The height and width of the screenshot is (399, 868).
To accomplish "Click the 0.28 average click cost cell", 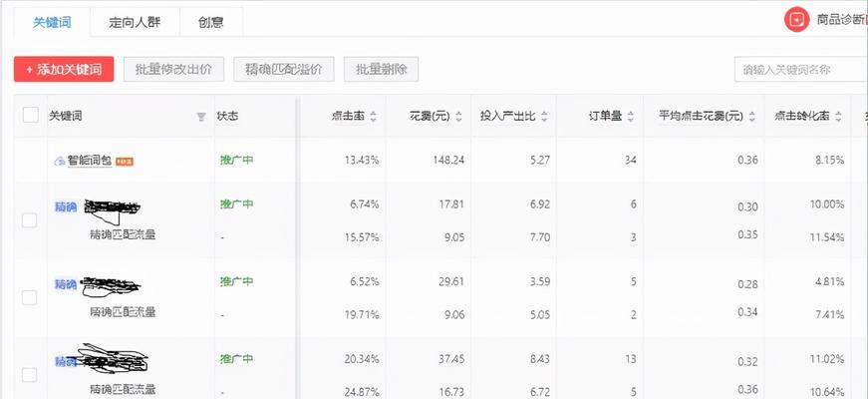I will click(x=747, y=285).
